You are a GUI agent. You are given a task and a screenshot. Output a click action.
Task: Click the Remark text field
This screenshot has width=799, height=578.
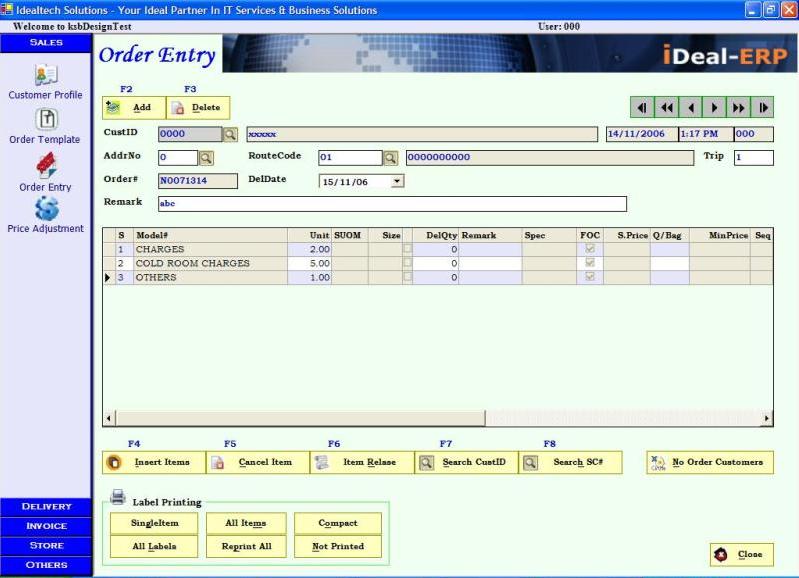(x=392, y=203)
